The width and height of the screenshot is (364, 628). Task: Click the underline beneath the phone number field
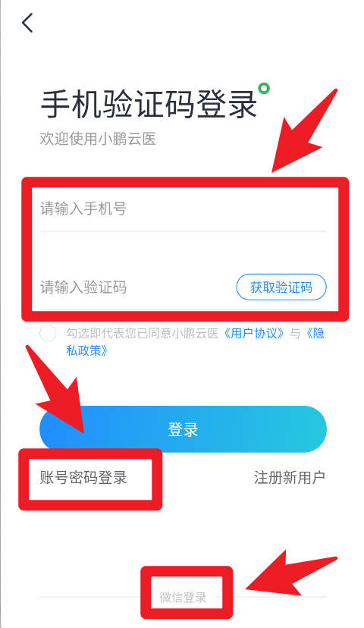click(x=183, y=231)
